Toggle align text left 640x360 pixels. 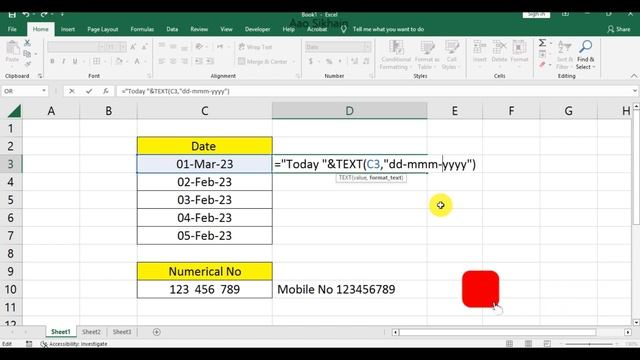(162, 61)
